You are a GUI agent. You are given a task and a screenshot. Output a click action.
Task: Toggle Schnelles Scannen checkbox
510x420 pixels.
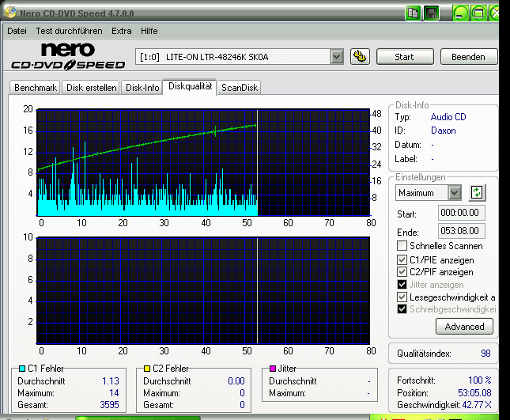point(402,246)
